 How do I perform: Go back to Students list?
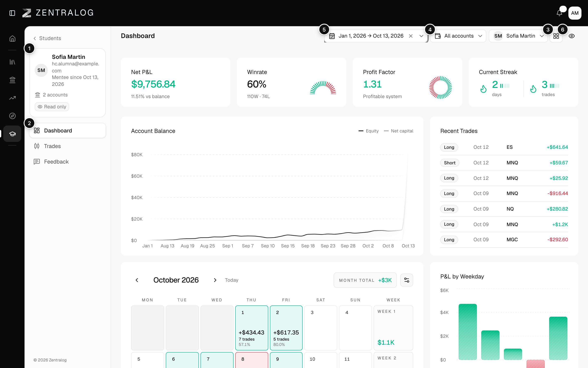tap(47, 38)
